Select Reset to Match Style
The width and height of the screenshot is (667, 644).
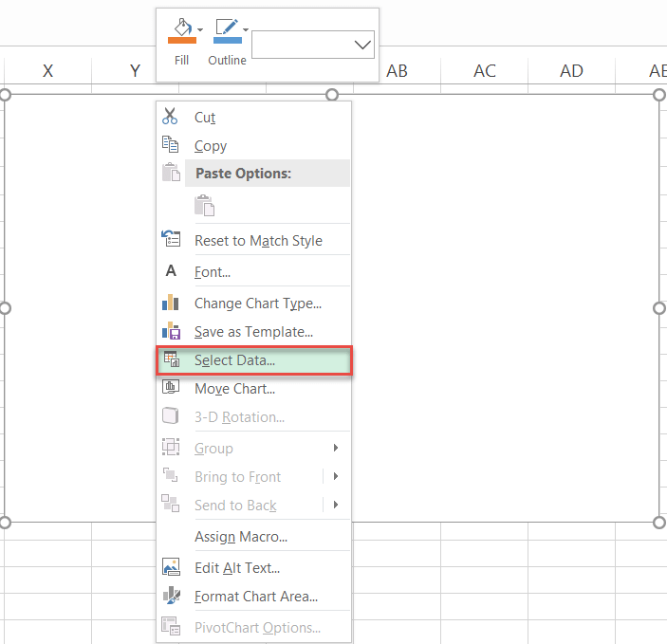[253, 240]
